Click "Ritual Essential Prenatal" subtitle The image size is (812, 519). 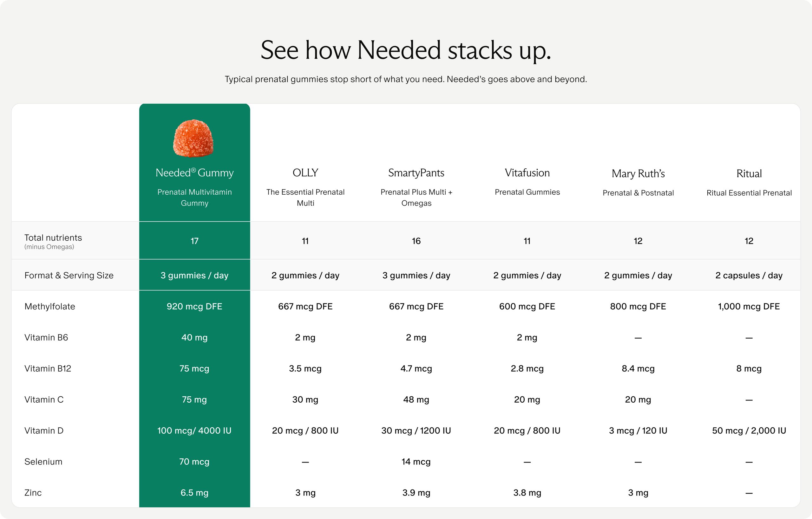[749, 193]
